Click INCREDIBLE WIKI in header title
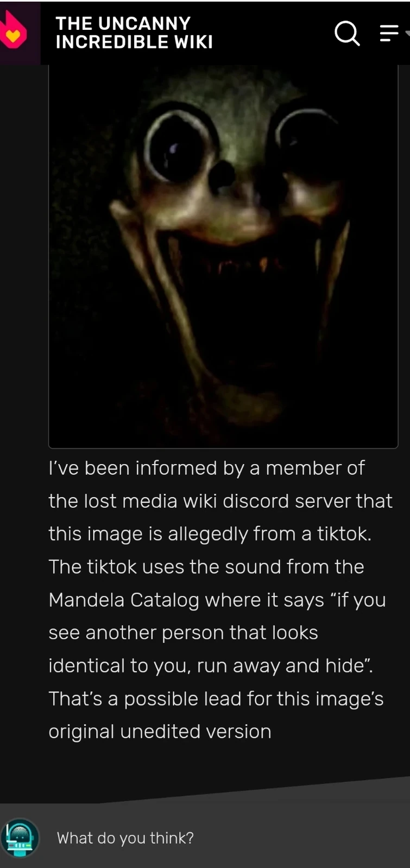Viewport: 410px width, 868px height. click(134, 42)
